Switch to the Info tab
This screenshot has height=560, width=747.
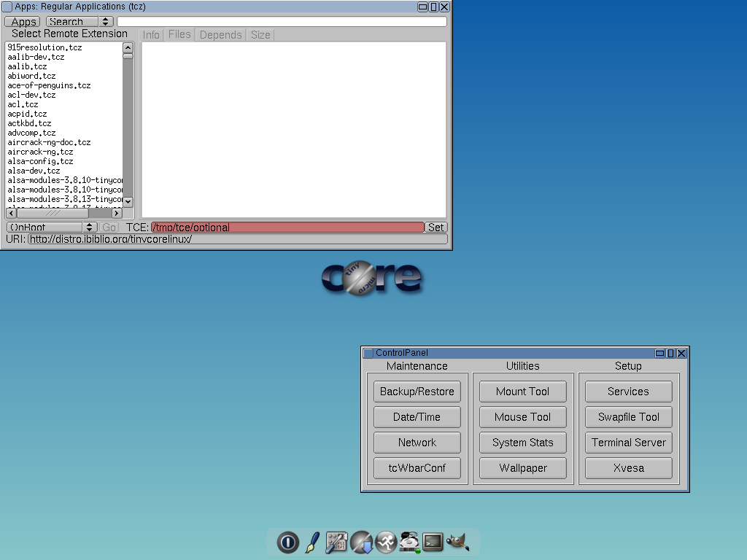151,35
